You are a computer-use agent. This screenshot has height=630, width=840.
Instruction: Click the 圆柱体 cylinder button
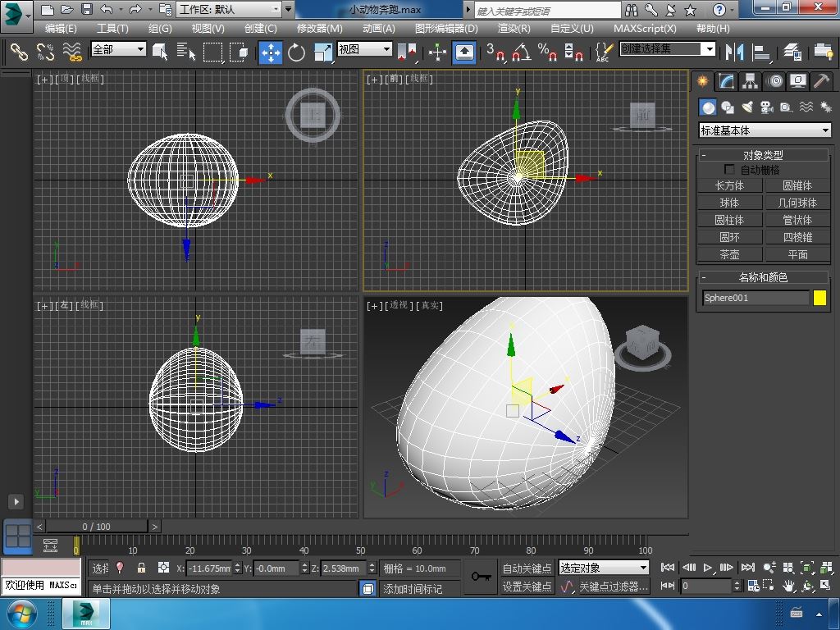[729, 220]
